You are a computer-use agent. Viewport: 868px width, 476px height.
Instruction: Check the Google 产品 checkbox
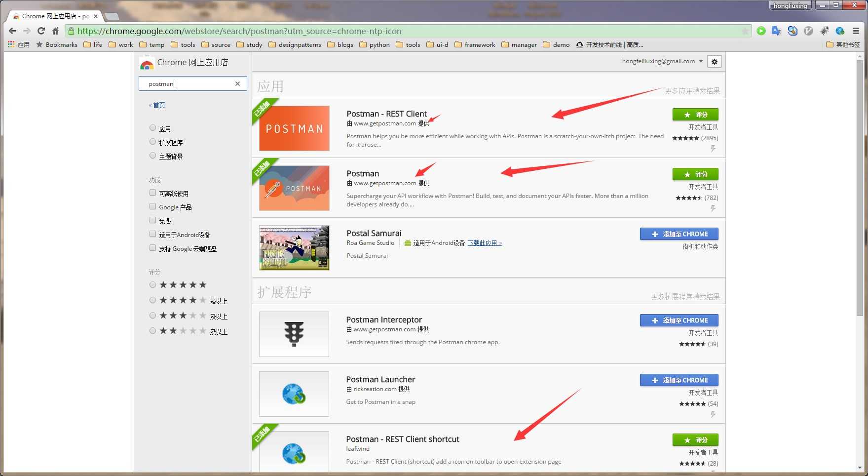click(x=152, y=206)
